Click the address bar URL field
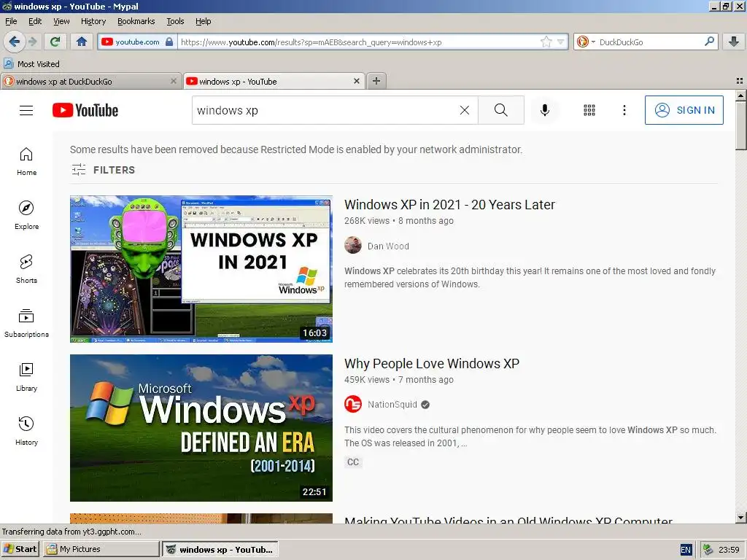 pyautogui.click(x=357, y=42)
